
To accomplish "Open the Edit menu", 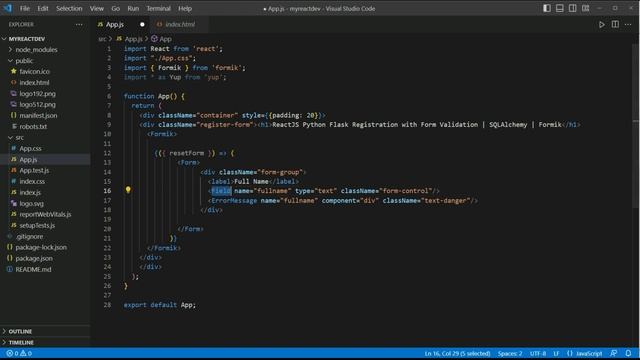I will tap(43, 9).
